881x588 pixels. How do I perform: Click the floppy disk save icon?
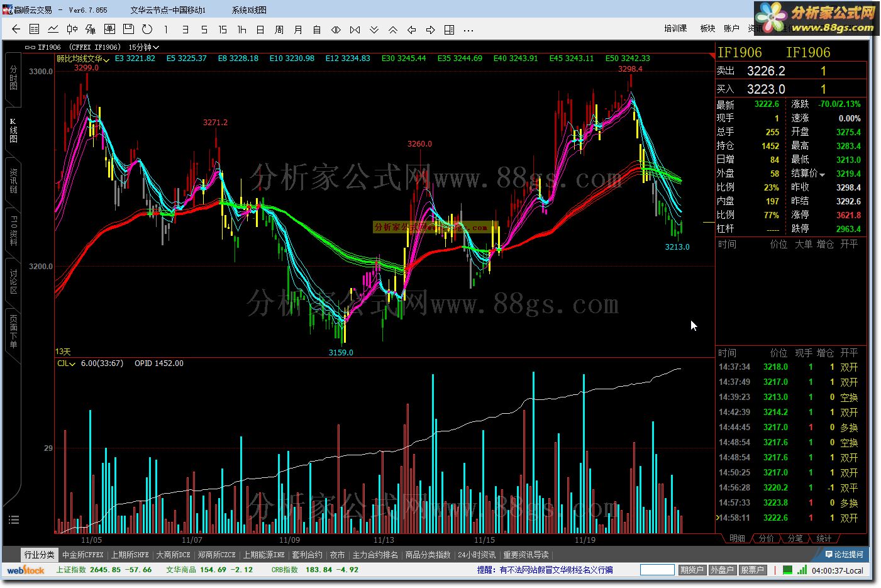click(x=128, y=29)
